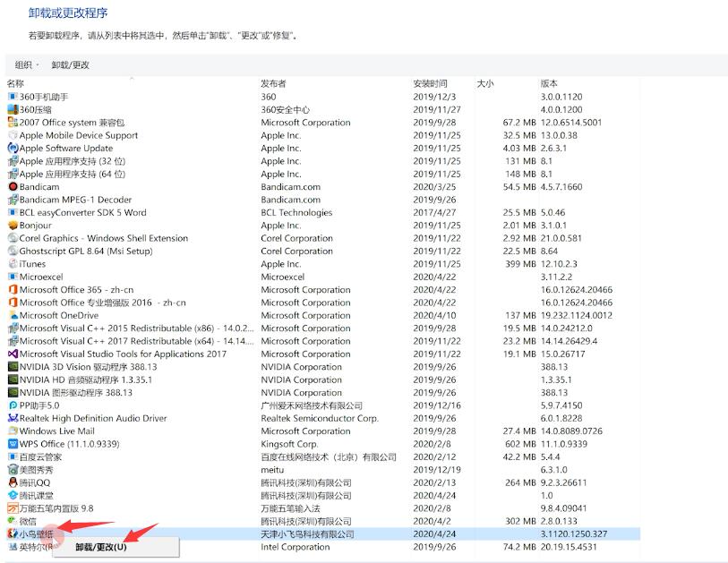Click the NVIDIA 3D Vision driver icon
The image size is (728, 563).
[x=13, y=367]
